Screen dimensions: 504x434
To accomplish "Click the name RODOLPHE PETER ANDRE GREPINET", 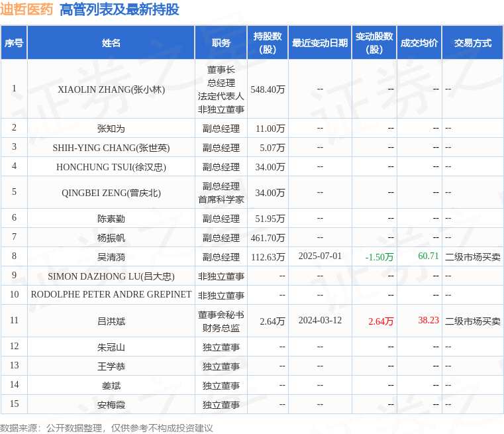I will tap(111, 294).
